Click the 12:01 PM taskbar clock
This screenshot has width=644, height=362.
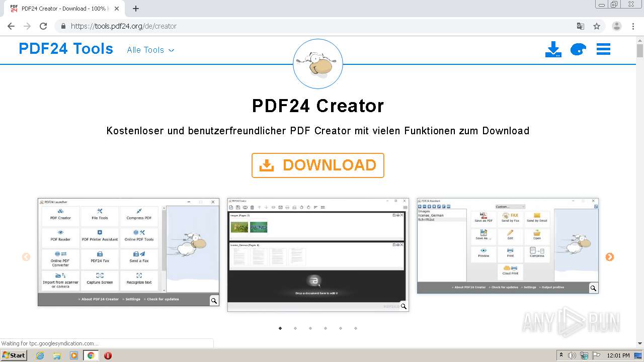[x=618, y=355]
